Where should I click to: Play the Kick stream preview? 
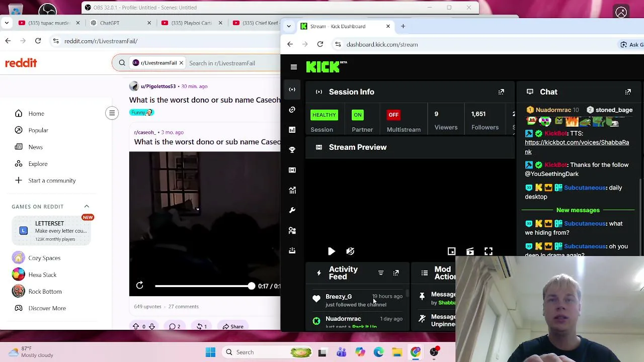332,251
